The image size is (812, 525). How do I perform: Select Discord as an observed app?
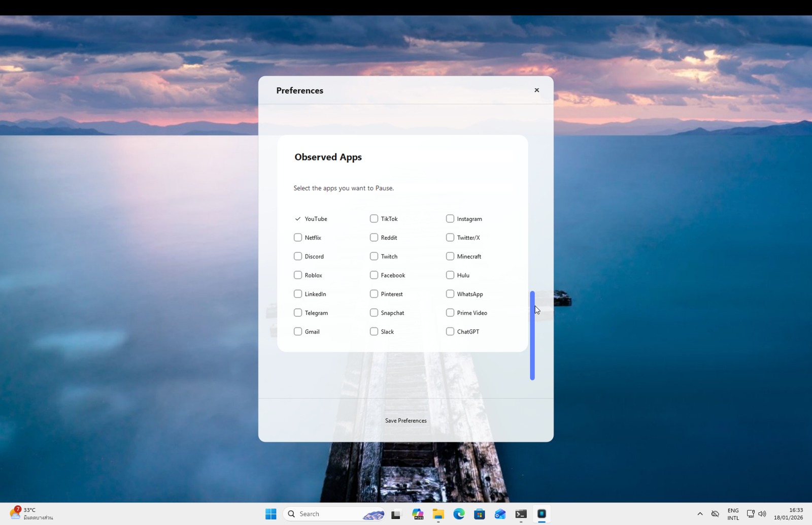[x=298, y=256]
